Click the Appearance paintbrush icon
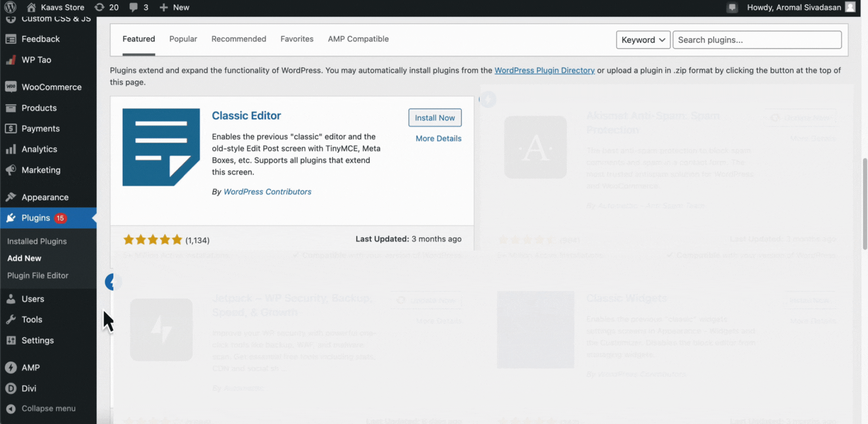Viewport: 868px width, 424px height. coord(11,197)
